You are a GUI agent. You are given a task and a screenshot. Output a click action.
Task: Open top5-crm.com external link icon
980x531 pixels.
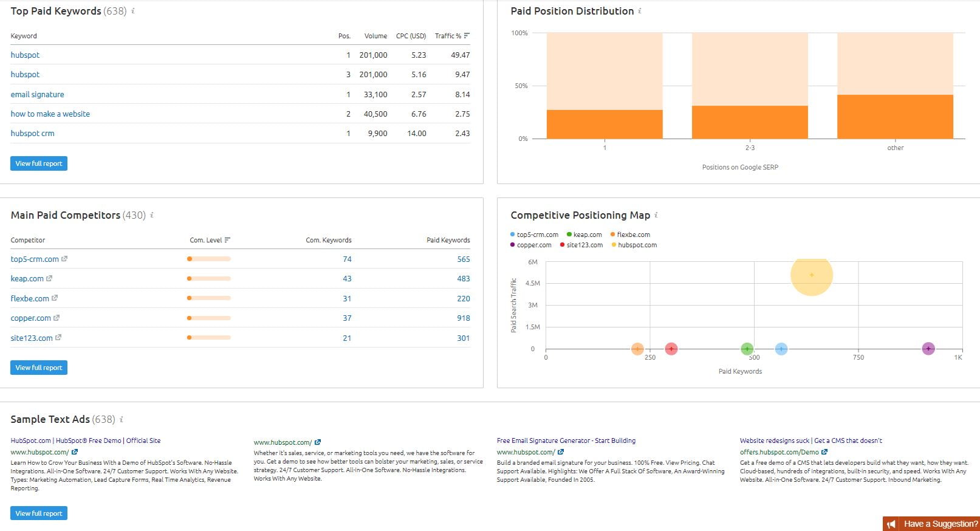[x=64, y=259]
